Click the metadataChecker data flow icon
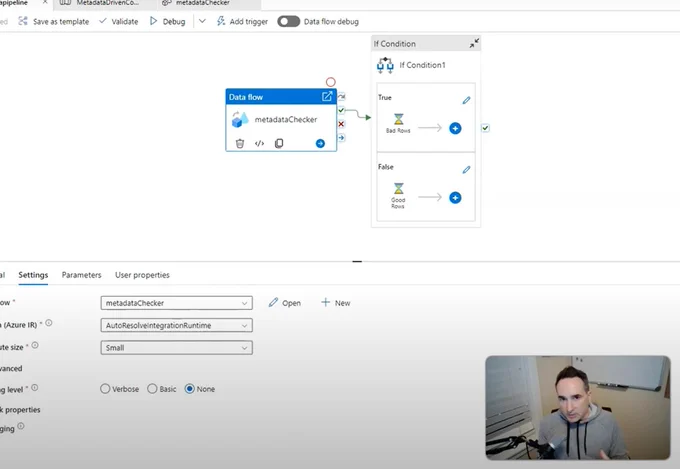This screenshot has height=469, width=680. (240, 119)
